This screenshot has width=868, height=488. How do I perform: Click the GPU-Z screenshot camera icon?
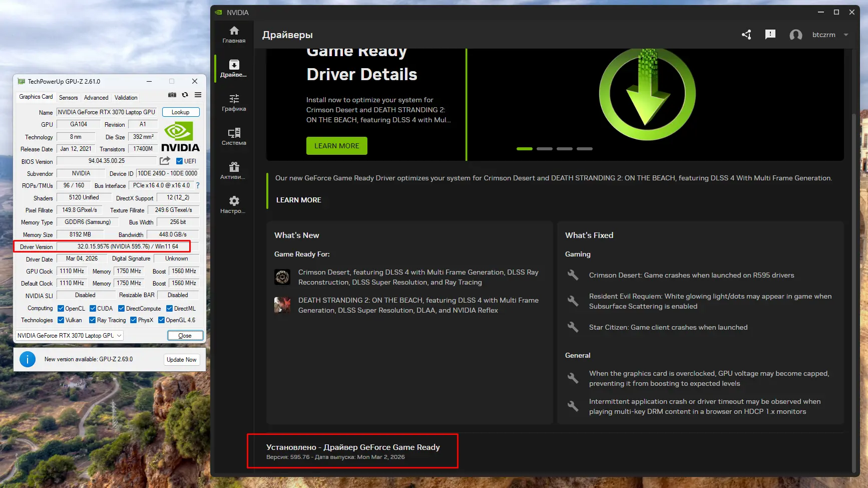(172, 95)
